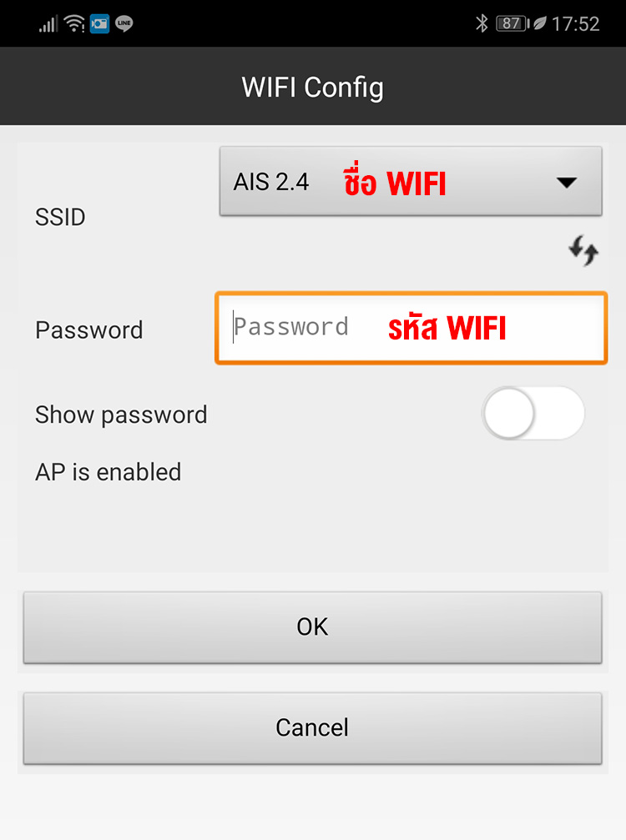
Task: Tap the Wi-Fi status bar icon
Action: pyautogui.click(x=74, y=24)
